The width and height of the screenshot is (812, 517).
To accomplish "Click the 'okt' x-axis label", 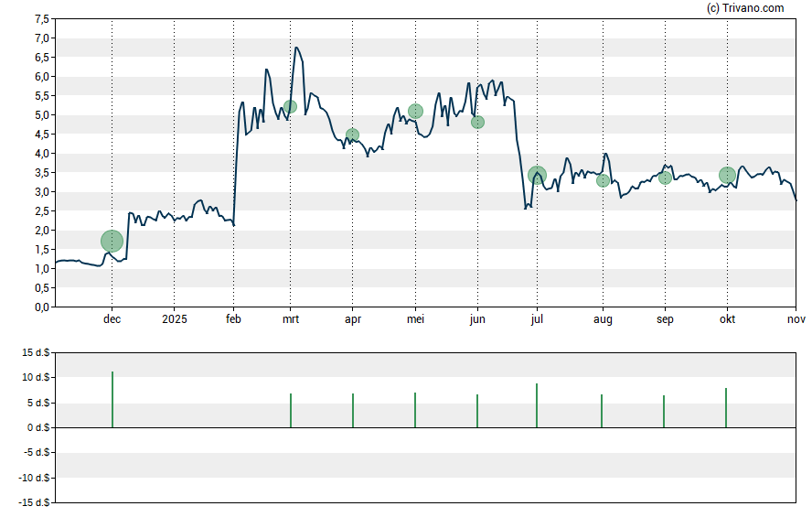I will point(727,319).
